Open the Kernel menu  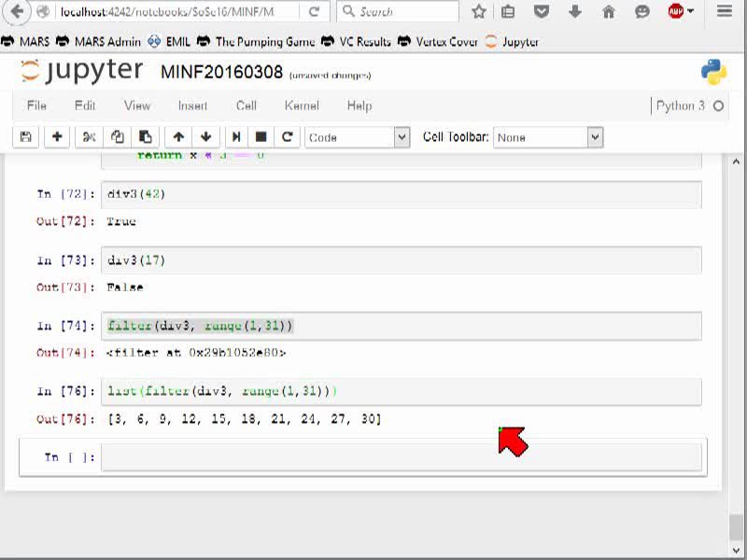(302, 105)
